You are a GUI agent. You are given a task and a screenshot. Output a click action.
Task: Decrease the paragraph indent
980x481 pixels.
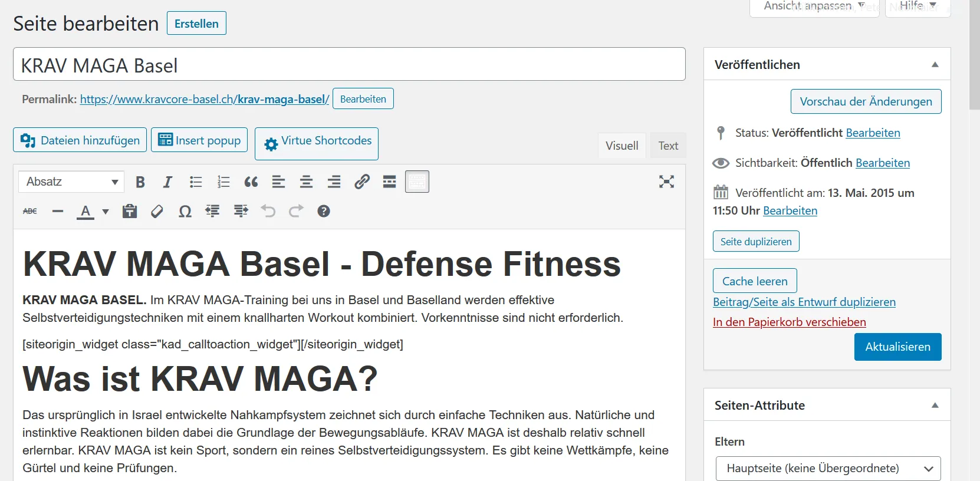click(213, 211)
